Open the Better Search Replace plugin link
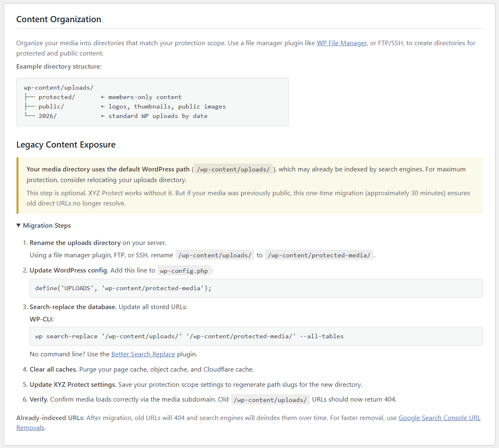This screenshot has height=448, width=499. pyautogui.click(x=143, y=354)
